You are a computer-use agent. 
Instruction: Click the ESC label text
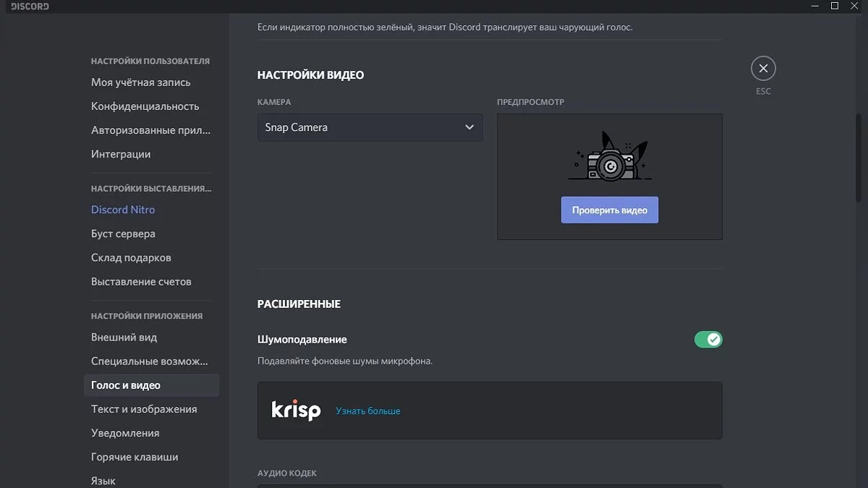pos(763,91)
